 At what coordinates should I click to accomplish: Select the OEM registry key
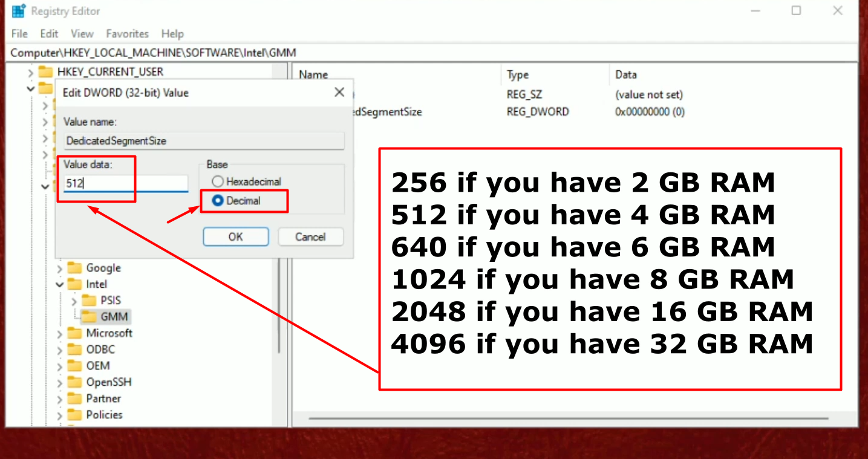click(x=98, y=366)
